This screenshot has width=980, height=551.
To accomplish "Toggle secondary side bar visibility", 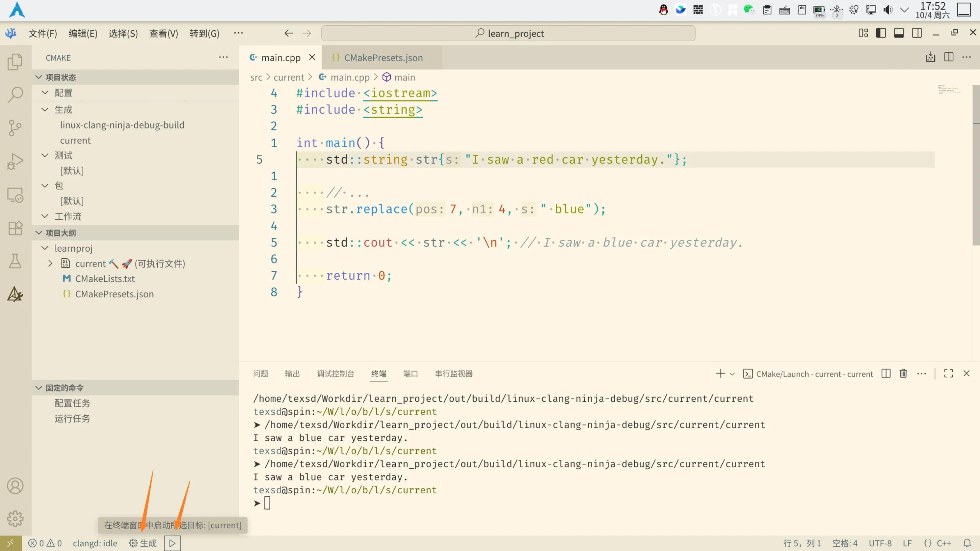I will coord(917,33).
